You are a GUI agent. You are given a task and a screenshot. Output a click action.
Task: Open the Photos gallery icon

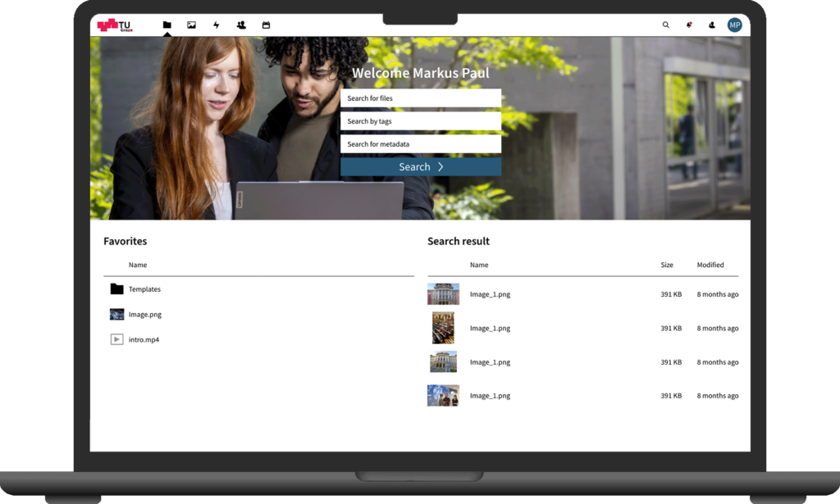click(192, 25)
